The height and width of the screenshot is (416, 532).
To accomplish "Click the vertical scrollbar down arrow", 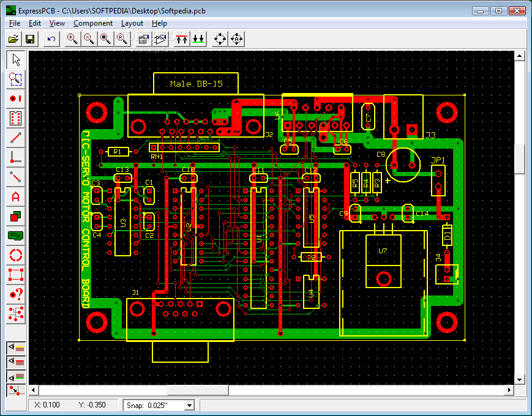I will (520, 379).
